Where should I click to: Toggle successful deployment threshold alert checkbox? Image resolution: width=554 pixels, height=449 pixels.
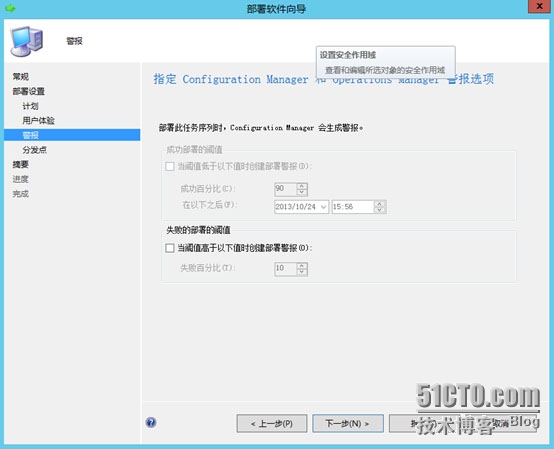point(170,166)
